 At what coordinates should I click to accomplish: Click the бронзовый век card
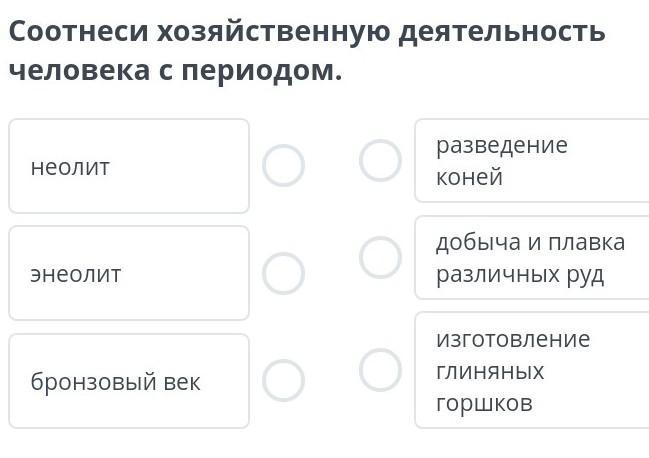[129, 381]
